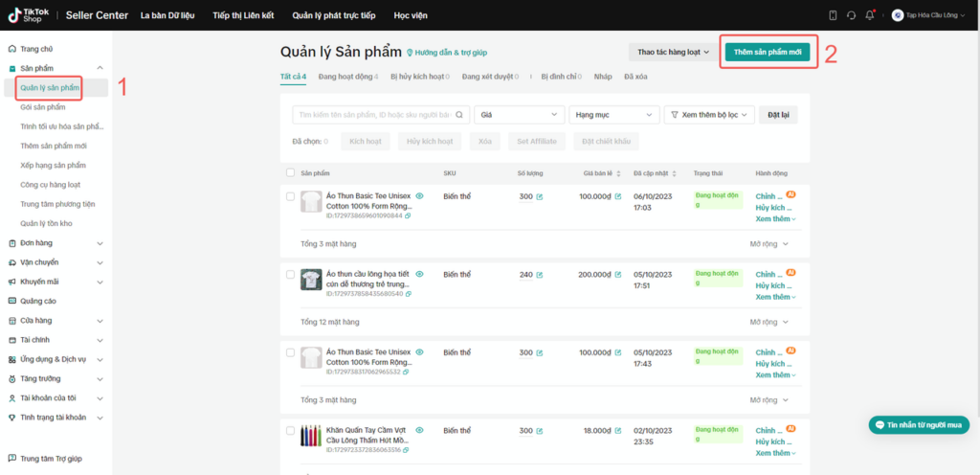This screenshot has height=475, width=980.
Task: Open the Hạng mục dropdown
Action: point(614,115)
